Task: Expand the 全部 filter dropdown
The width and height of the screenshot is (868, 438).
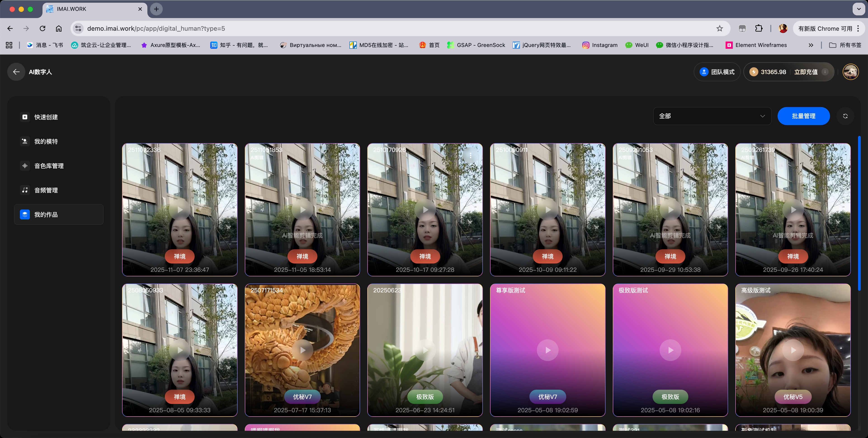Action: tap(712, 116)
